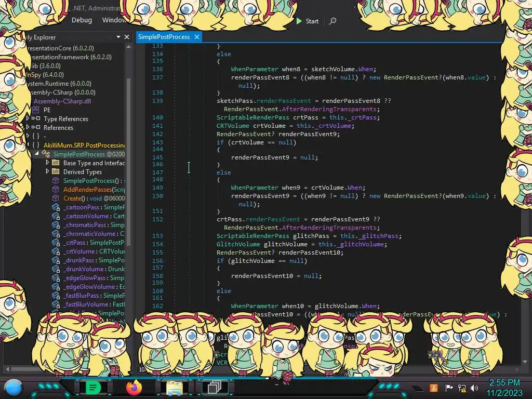Click the Create() method icon

pyautogui.click(x=56, y=198)
